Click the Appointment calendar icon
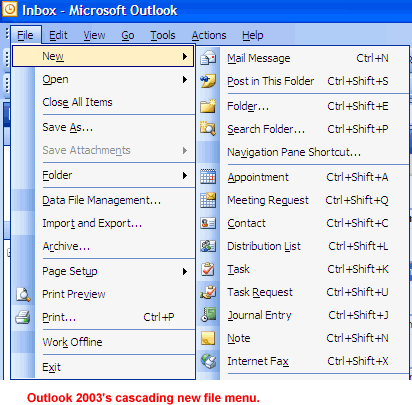This screenshot has width=412, height=405. coord(208,177)
